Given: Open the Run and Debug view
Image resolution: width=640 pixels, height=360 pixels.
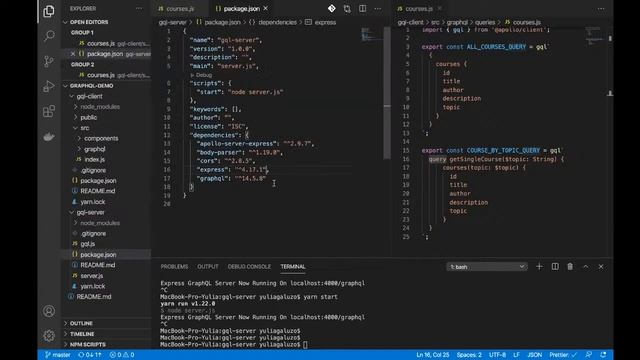Looking at the screenshot, I should (x=49, y=86).
